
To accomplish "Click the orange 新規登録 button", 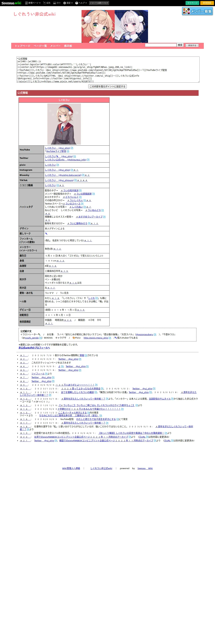I will tap(207, 3).
